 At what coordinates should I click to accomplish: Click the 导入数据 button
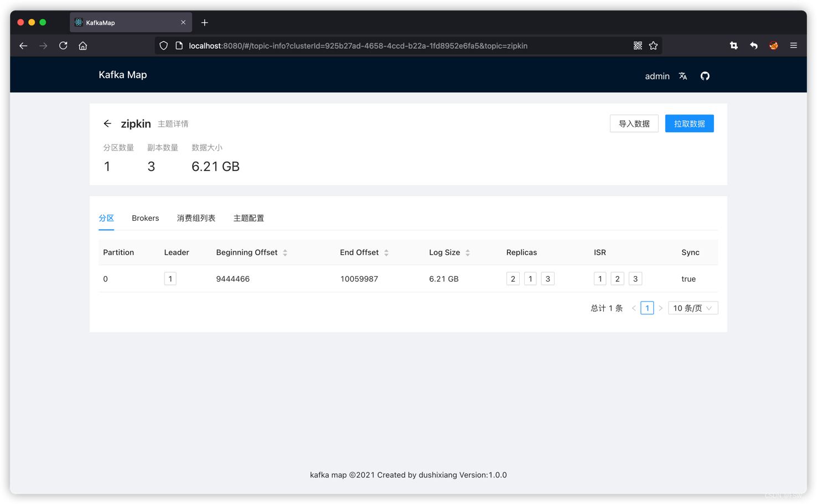point(634,123)
